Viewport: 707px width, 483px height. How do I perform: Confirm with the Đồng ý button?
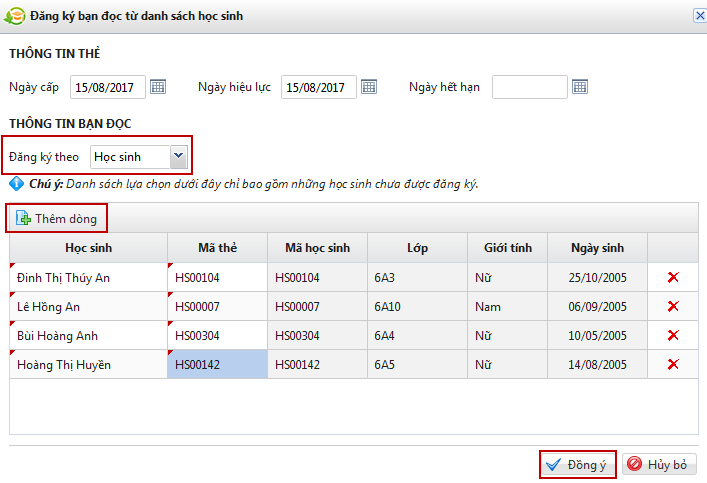click(x=577, y=465)
